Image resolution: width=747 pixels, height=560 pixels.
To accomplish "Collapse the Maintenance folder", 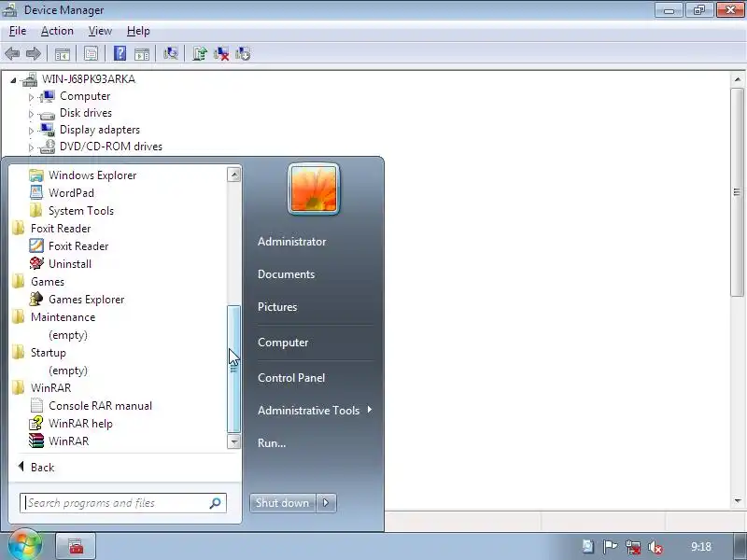I will point(63,317).
